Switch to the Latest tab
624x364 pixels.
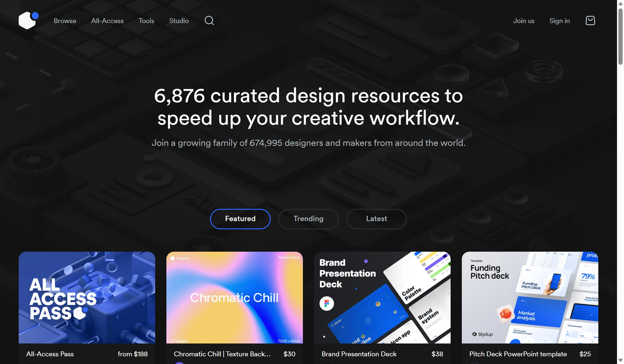click(376, 219)
